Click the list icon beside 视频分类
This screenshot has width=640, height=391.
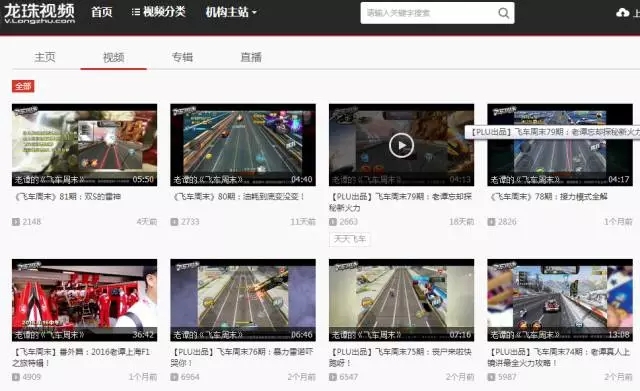pyautogui.click(x=136, y=12)
